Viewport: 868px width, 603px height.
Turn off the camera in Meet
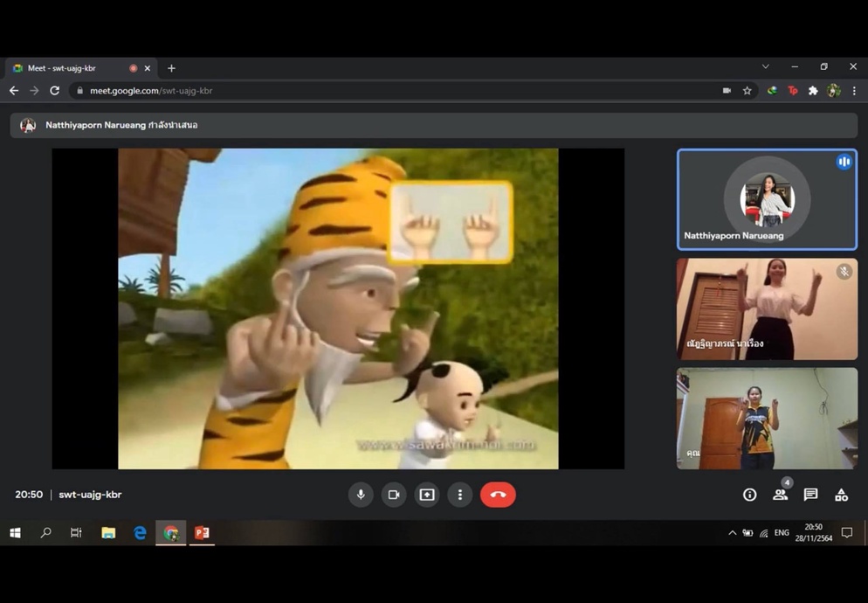click(394, 495)
